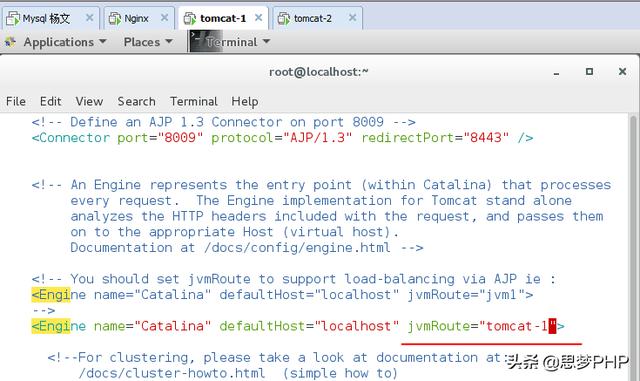This screenshot has width=640, height=381.
Task: Close the Nginx tab
Action: (164, 18)
